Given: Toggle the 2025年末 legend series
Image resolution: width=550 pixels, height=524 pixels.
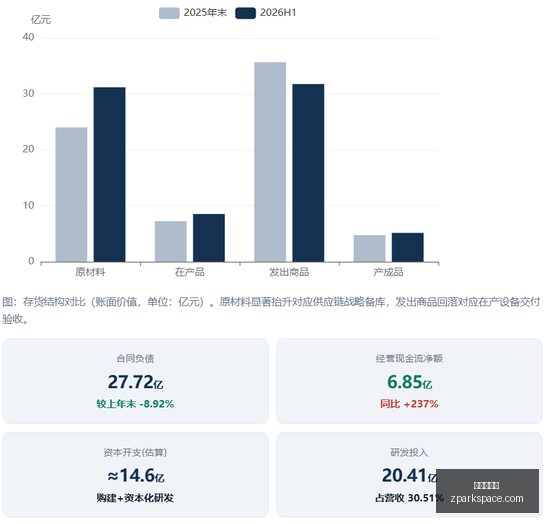Looking at the screenshot, I should click(x=193, y=13).
